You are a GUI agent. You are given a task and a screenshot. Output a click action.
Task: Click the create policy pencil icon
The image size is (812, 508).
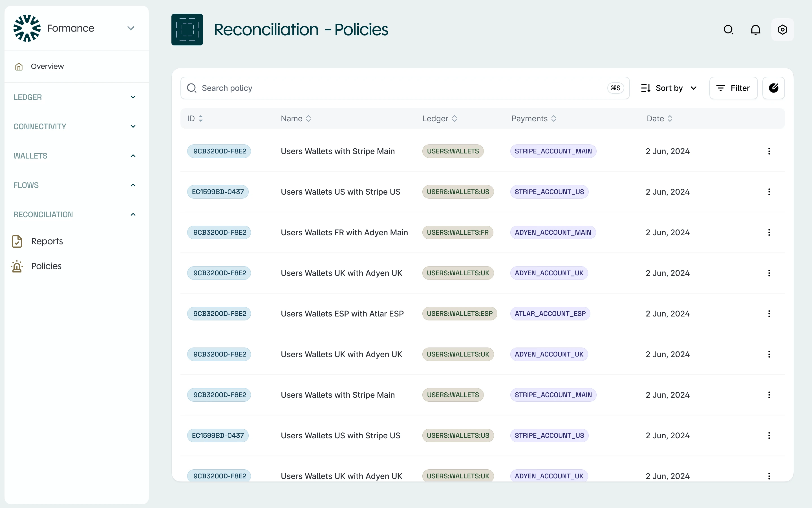774,88
